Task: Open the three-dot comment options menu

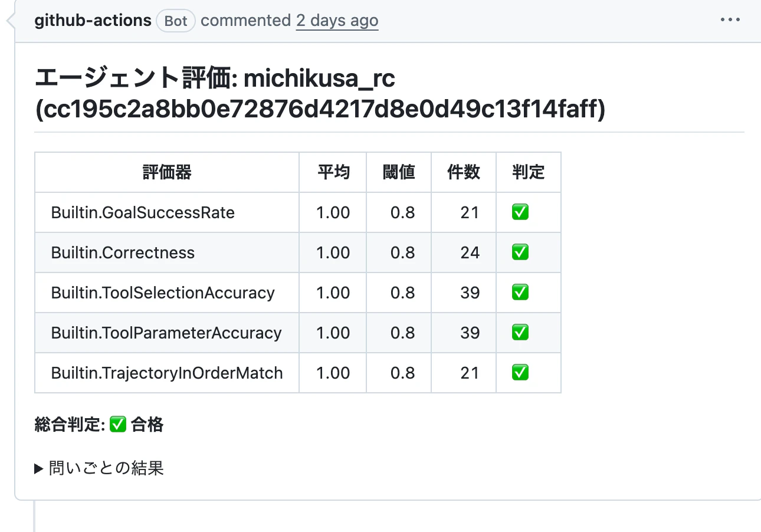Action: [x=730, y=20]
